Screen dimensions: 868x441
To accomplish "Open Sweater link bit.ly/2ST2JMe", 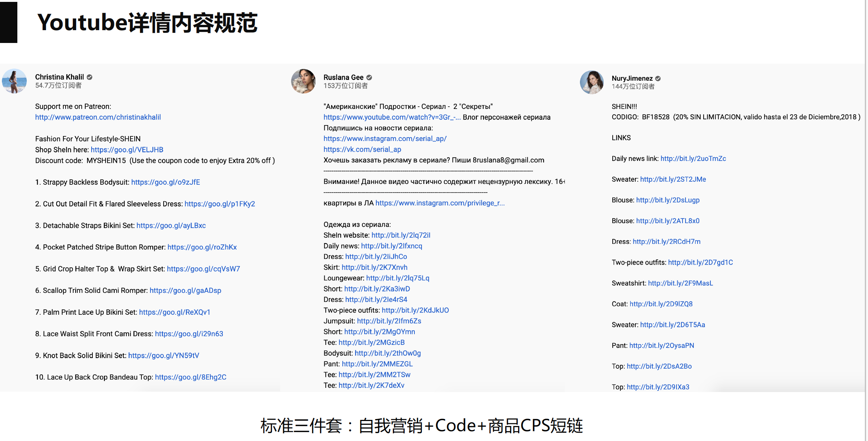I will click(673, 179).
